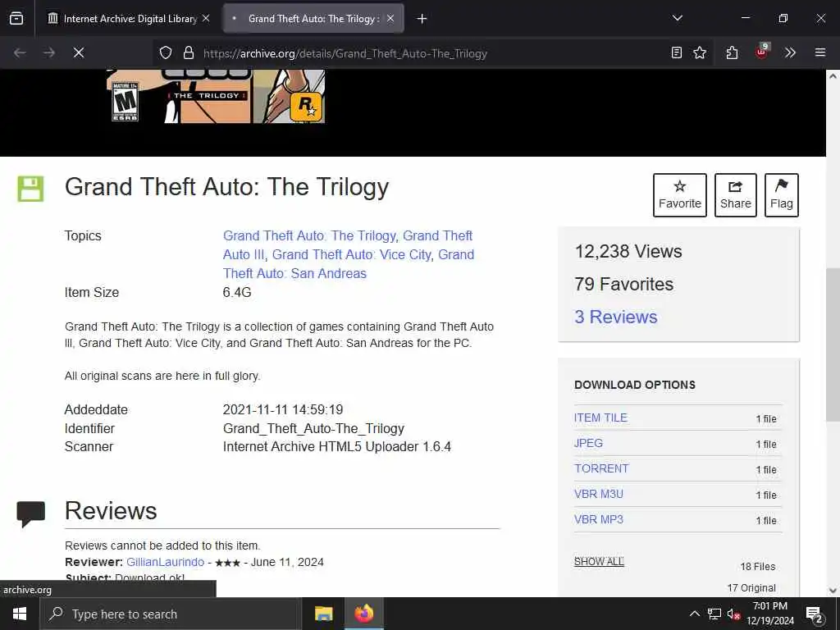Click Type here to search box
The width and height of the screenshot is (840, 630).
(x=171, y=614)
